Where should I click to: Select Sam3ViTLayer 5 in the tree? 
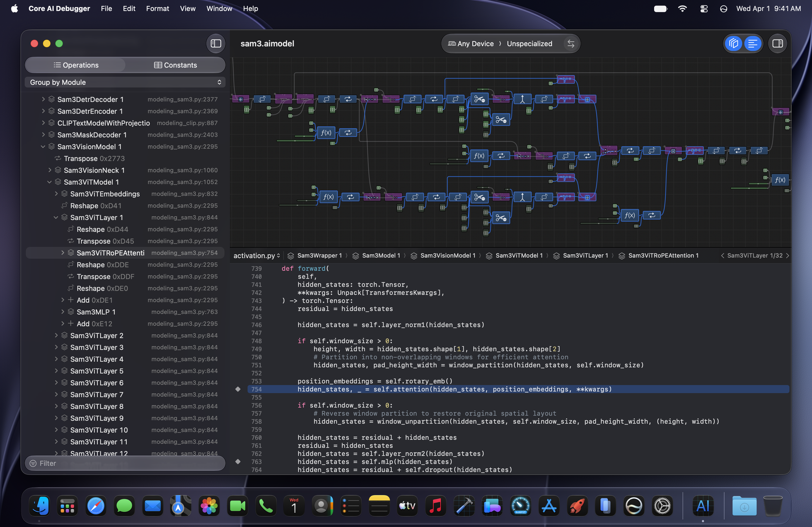click(97, 371)
